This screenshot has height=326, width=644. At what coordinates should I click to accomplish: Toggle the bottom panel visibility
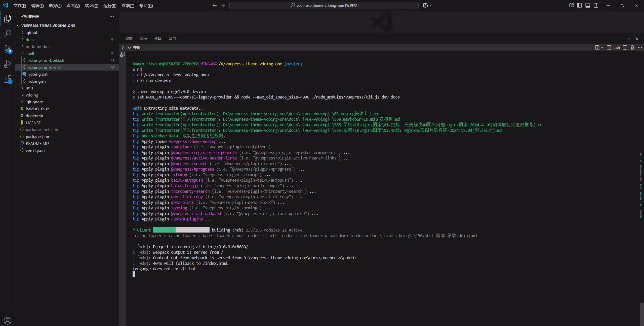point(588,5)
